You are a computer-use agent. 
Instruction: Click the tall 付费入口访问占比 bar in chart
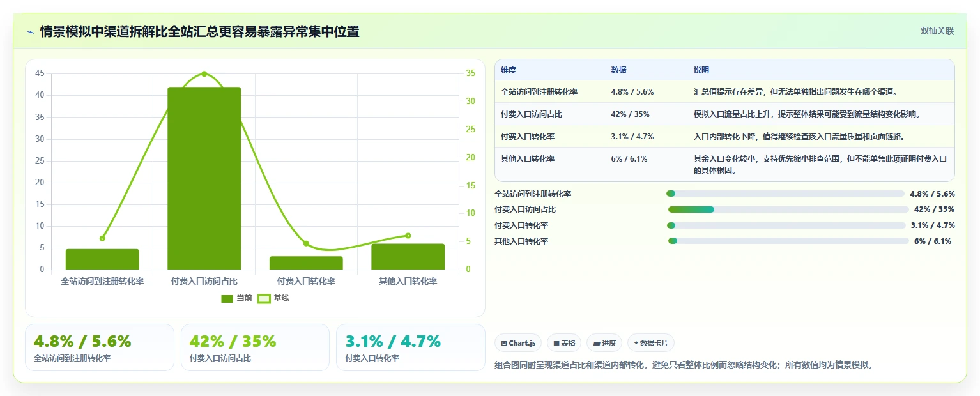click(x=204, y=178)
